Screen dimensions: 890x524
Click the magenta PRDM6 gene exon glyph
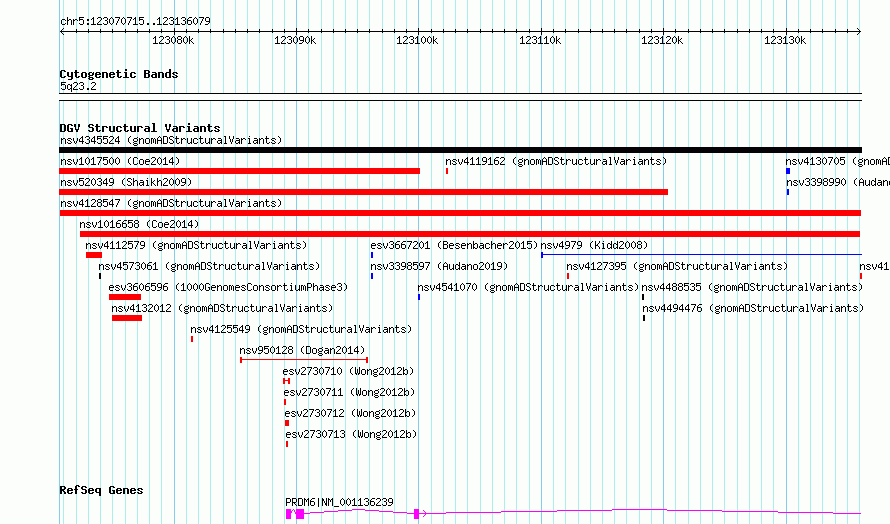tap(300, 514)
